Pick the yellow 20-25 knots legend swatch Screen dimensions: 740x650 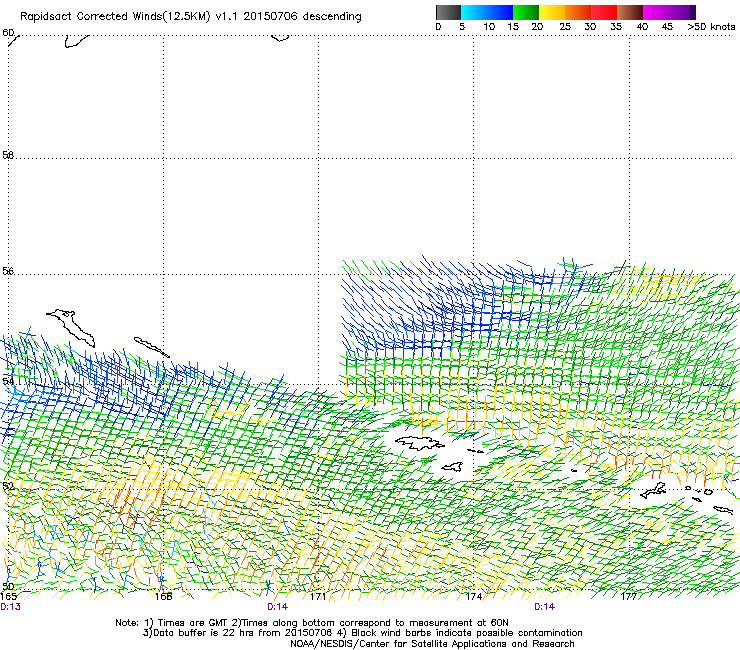click(552, 12)
